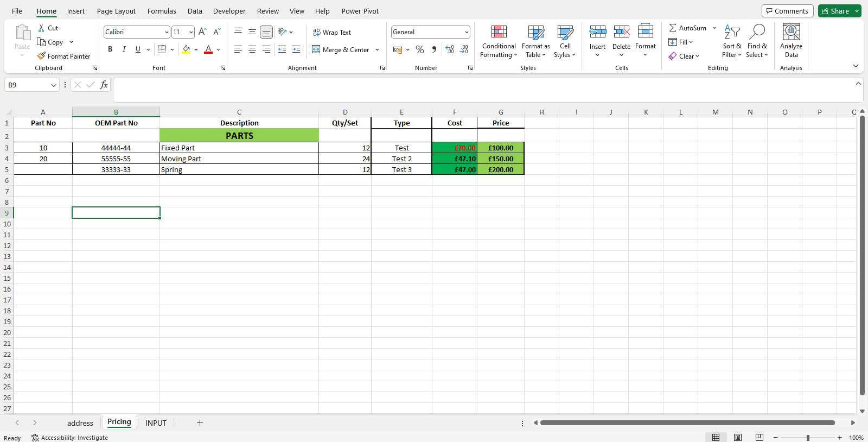Select cell containing PARTS heading
868x442 pixels.
pos(239,136)
